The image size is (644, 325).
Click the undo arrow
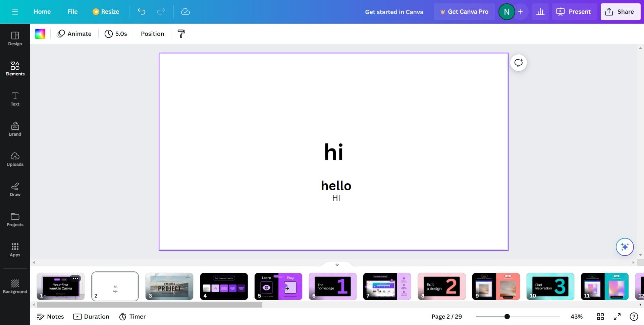(141, 11)
